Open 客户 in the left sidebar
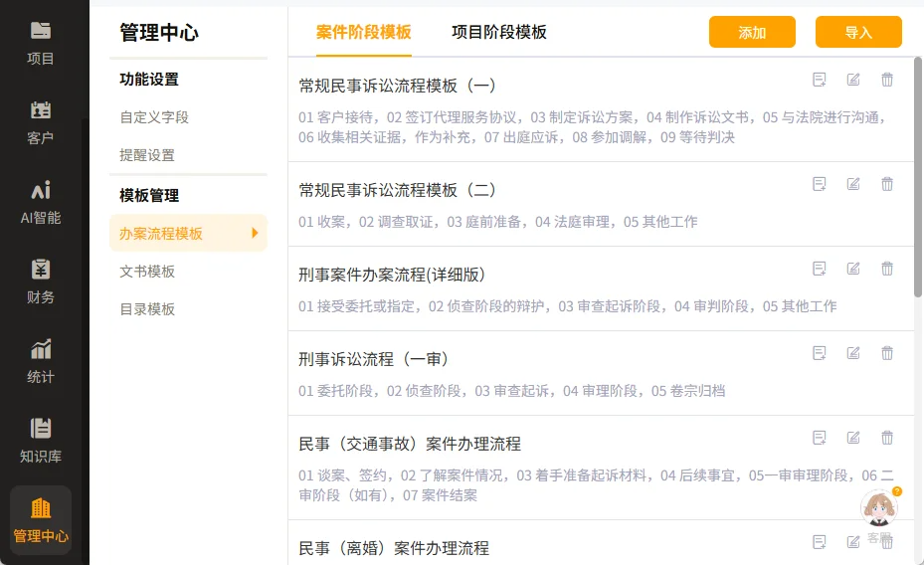This screenshot has width=924, height=565. coord(41,121)
